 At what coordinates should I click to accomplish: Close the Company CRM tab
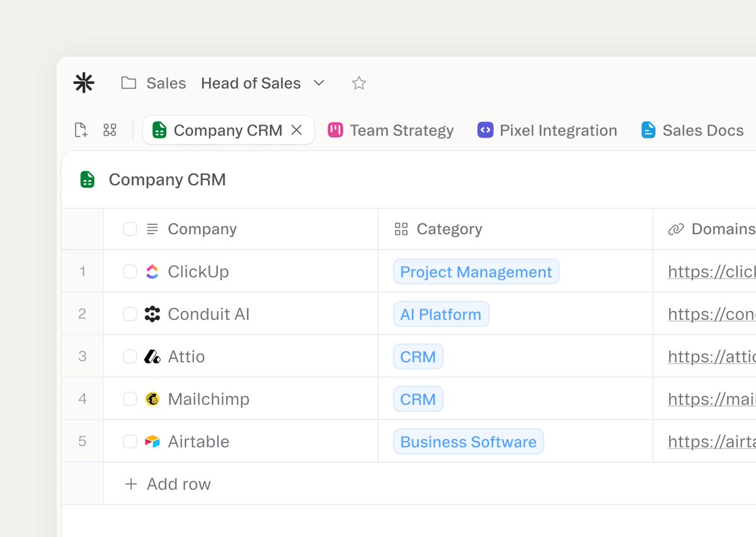point(297,130)
